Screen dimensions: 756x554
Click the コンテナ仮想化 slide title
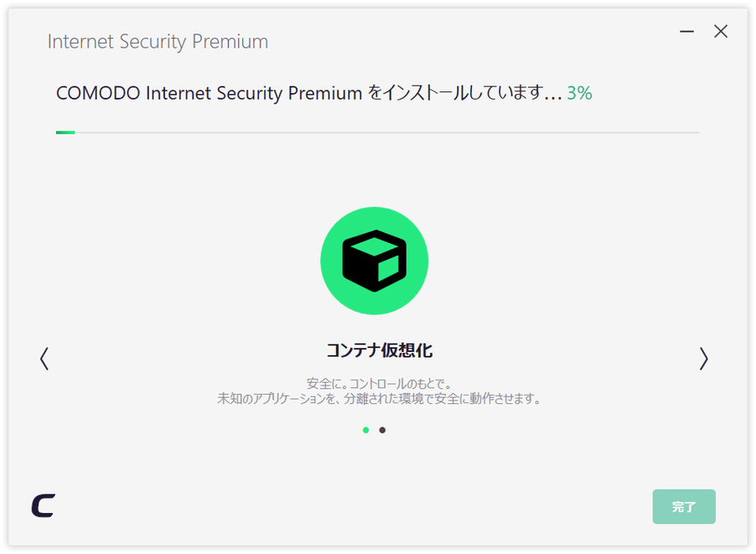380,350
